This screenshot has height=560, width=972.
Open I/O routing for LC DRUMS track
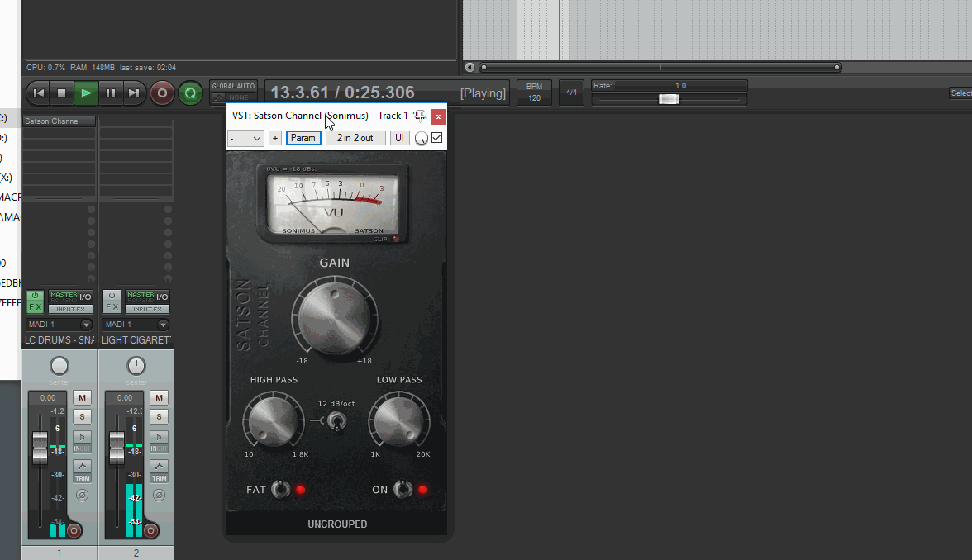point(86,297)
